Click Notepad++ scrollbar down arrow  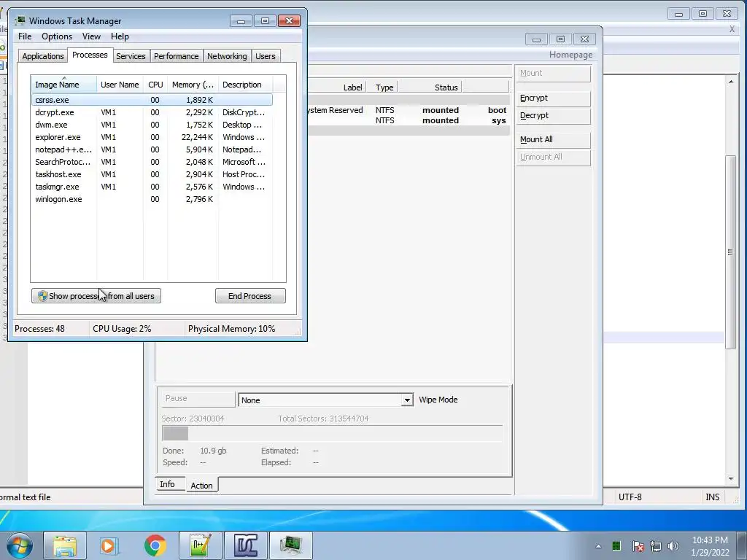pyautogui.click(x=731, y=479)
